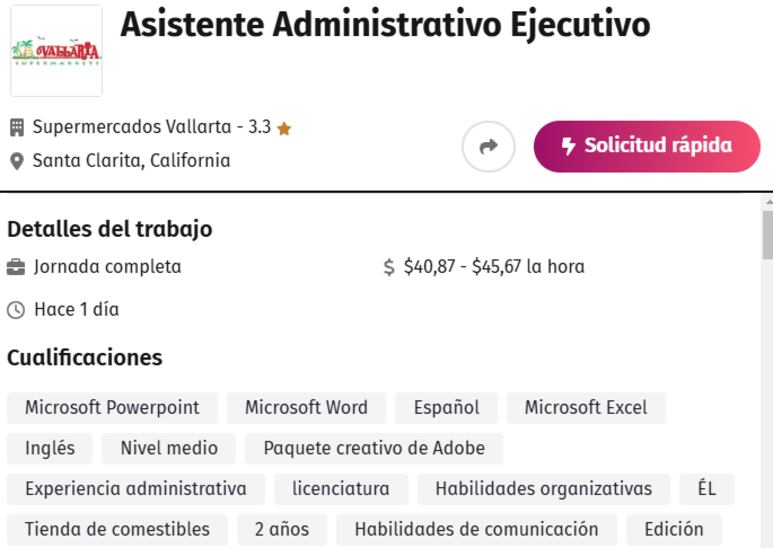The width and height of the screenshot is (773, 548).
Task: Click the Habilidades organizativas chip
Action: (544, 489)
